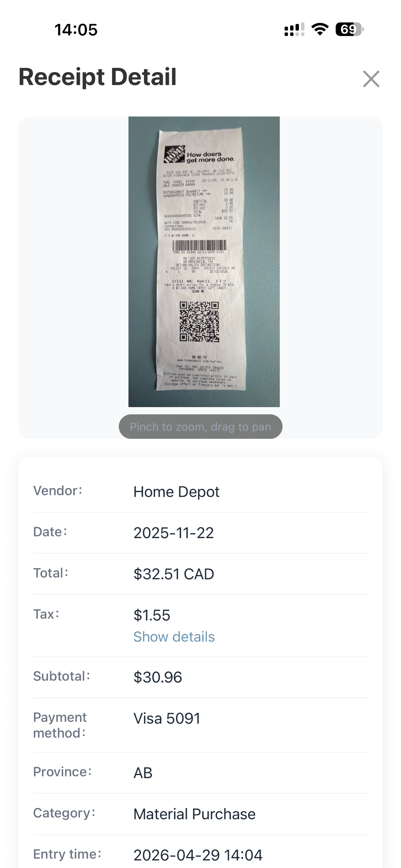Select the Category value Material Purchase
Viewport: 401px width, 868px height.
(x=195, y=814)
